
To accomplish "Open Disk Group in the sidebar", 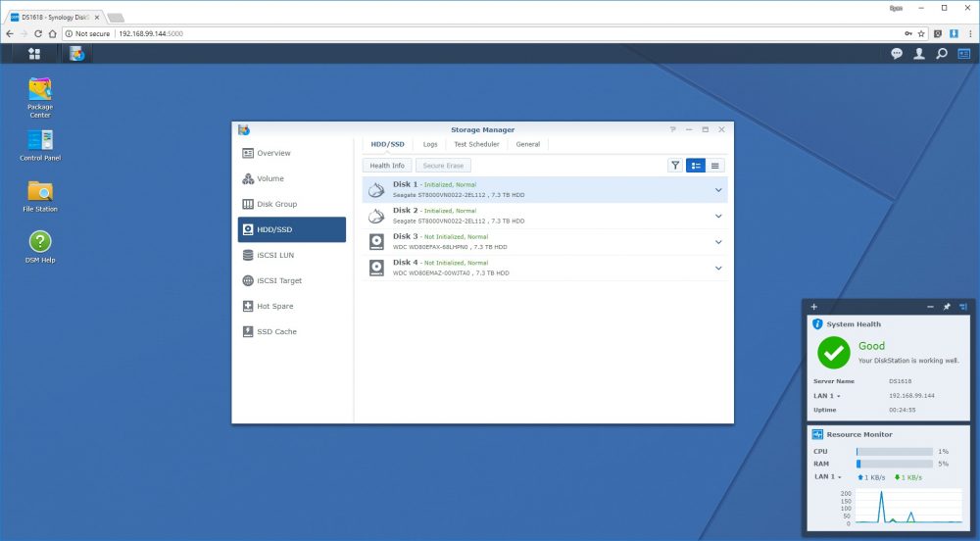I will click(292, 204).
